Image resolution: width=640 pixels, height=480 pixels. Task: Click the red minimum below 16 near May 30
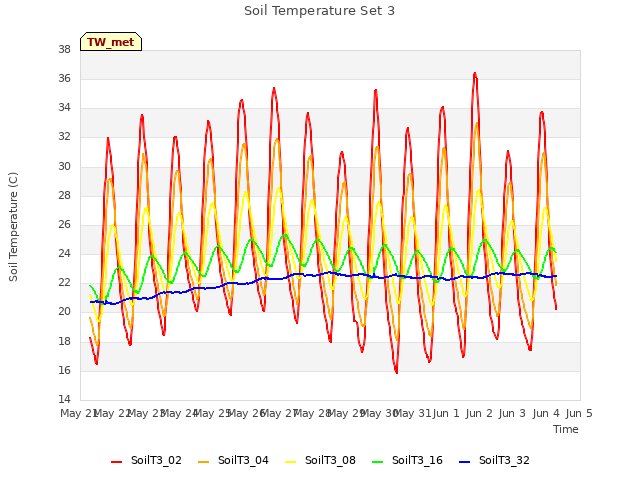(x=396, y=371)
